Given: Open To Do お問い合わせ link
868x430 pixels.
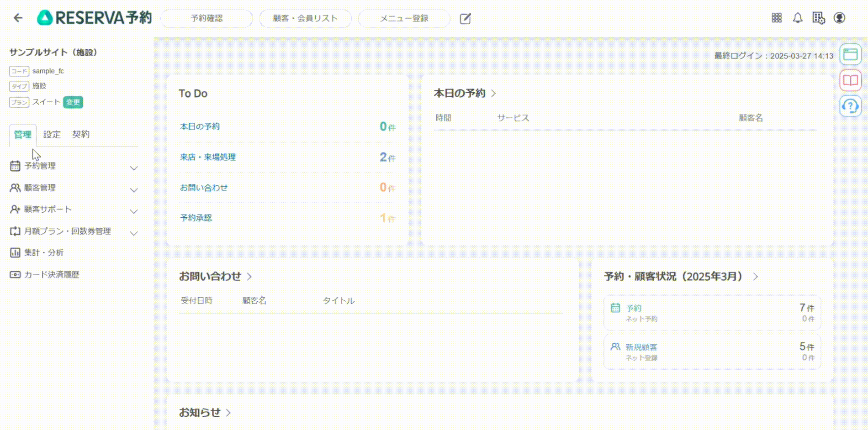Looking at the screenshot, I should click(x=204, y=188).
